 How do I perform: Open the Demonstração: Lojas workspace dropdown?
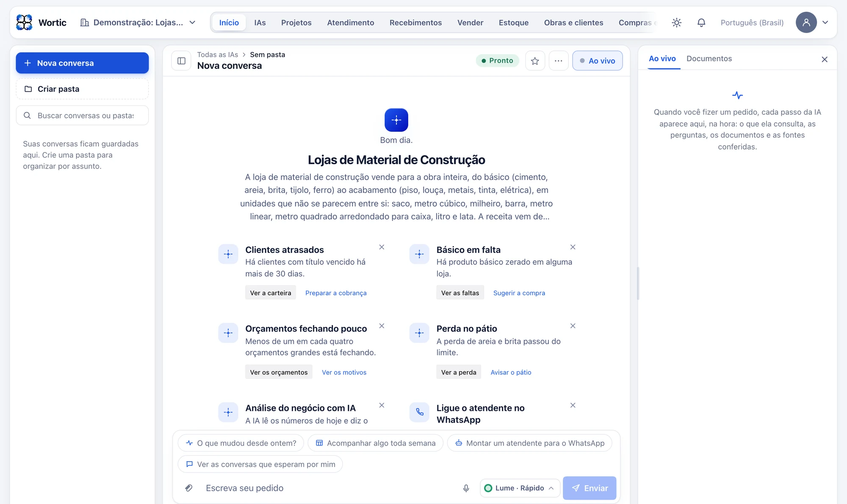[138, 22]
